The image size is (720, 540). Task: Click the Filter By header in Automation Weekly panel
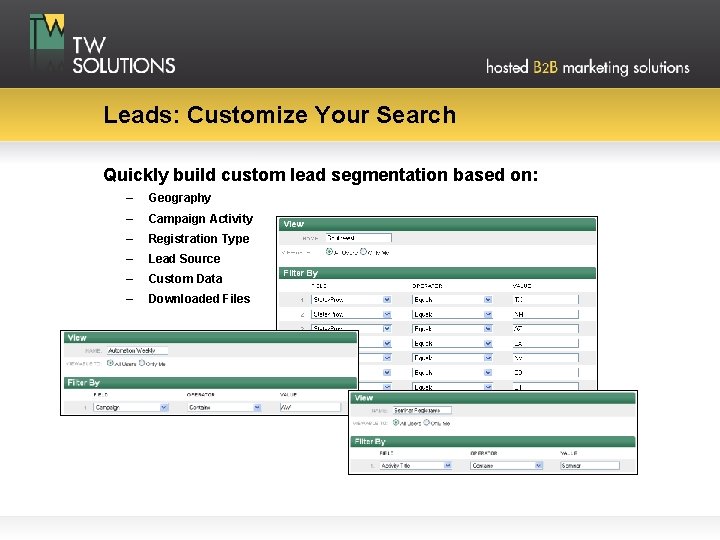210,382
